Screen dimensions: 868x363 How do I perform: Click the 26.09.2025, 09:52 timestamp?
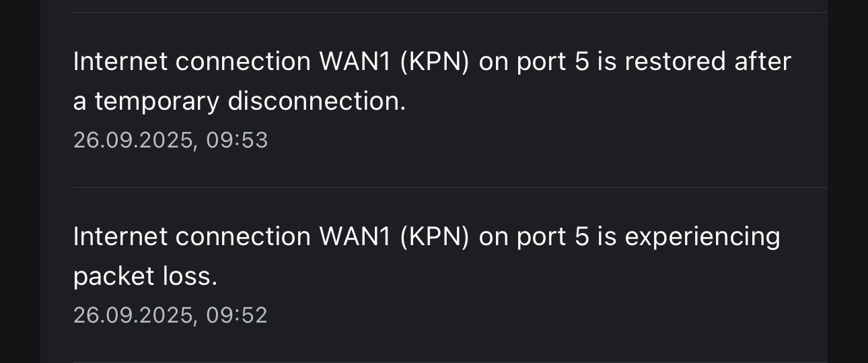pos(170,315)
